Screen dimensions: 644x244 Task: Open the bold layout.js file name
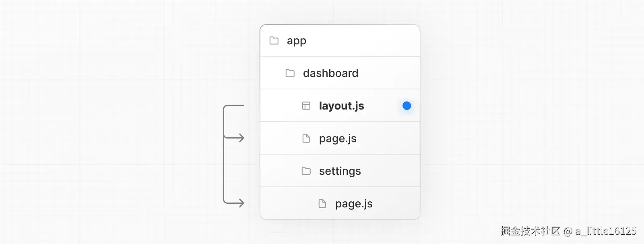(341, 106)
